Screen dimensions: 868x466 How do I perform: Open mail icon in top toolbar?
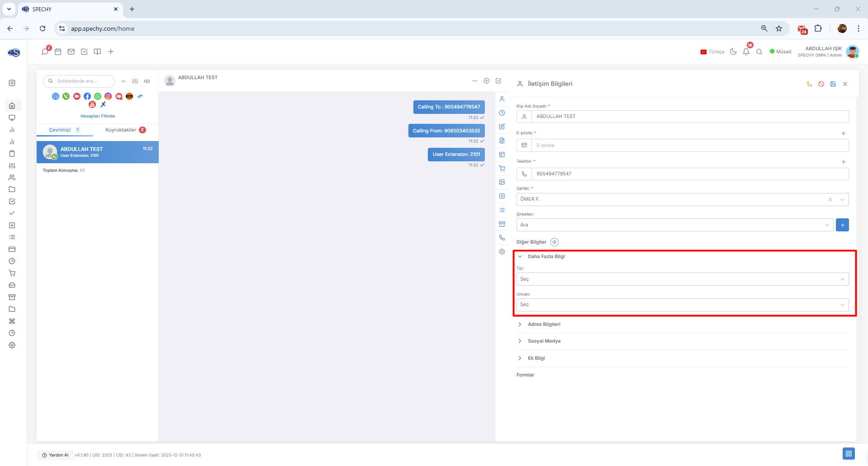coord(71,52)
